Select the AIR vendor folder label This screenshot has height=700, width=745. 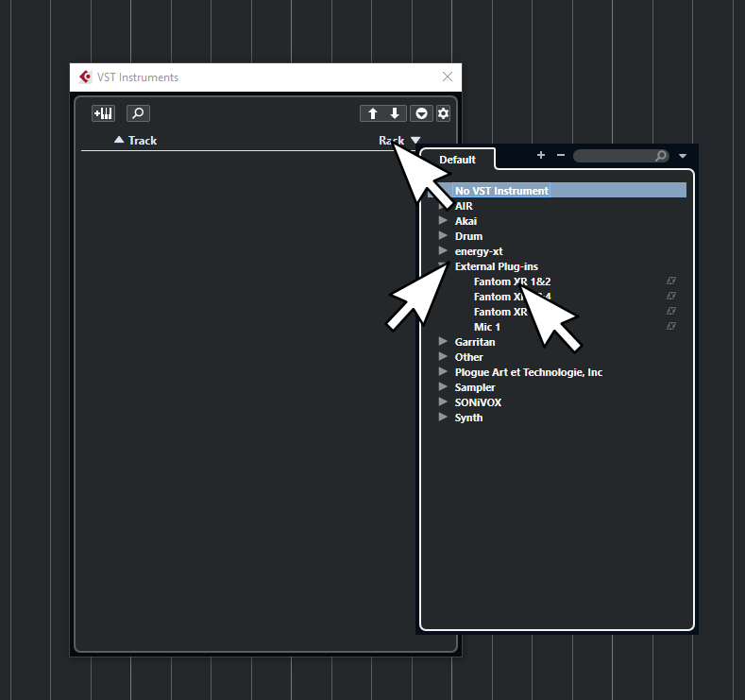(464, 206)
